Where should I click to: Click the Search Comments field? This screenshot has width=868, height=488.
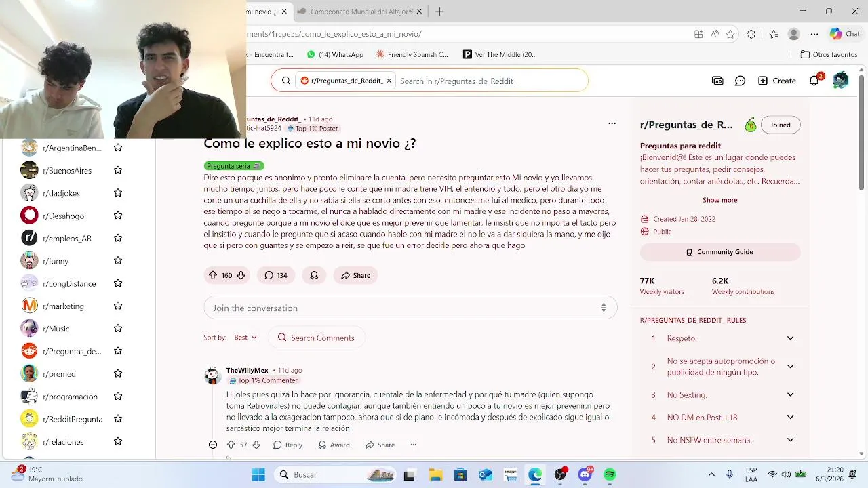(317, 338)
